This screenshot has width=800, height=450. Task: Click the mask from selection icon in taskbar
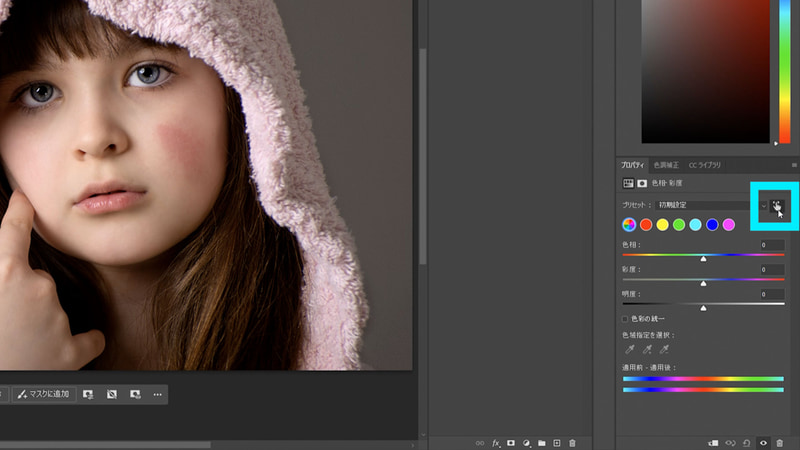pos(135,394)
